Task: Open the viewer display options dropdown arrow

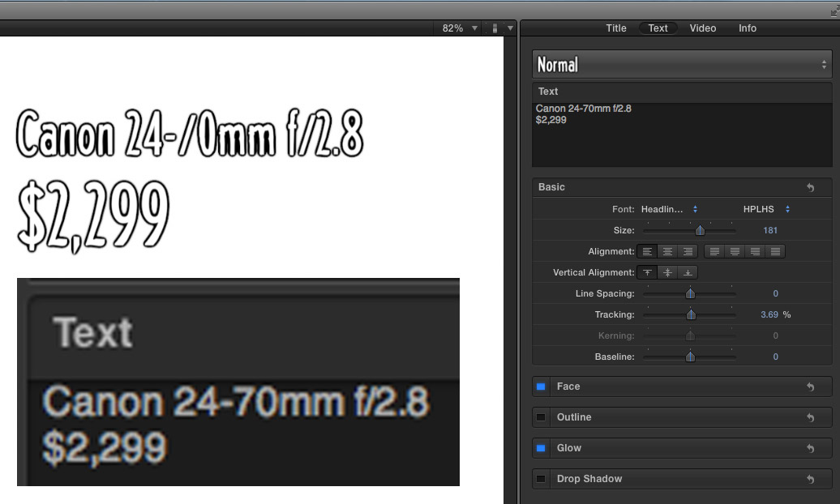Action: (510, 28)
